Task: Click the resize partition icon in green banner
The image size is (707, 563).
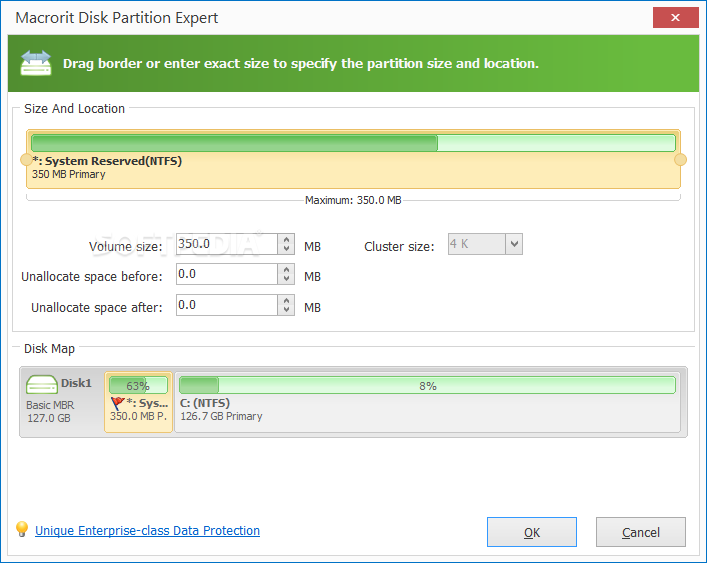Action: pos(36,63)
